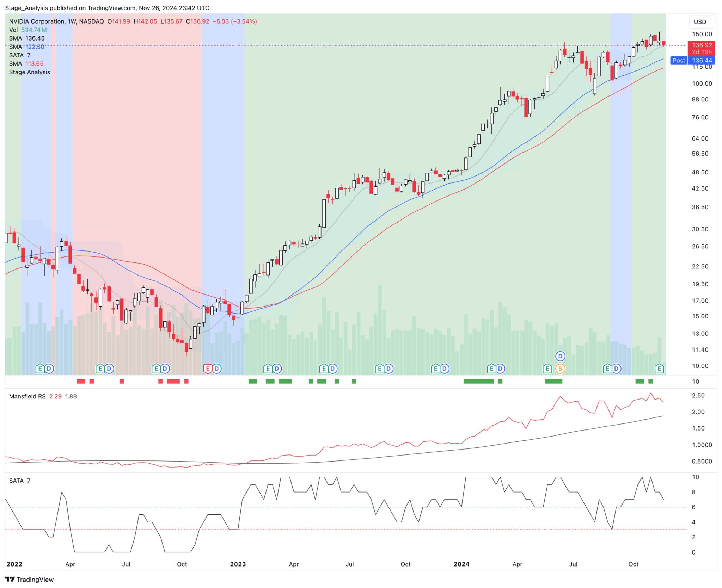Click the high price H142.05
Image resolution: width=722 pixels, height=588 pixels.
click(x=145, y=21)
